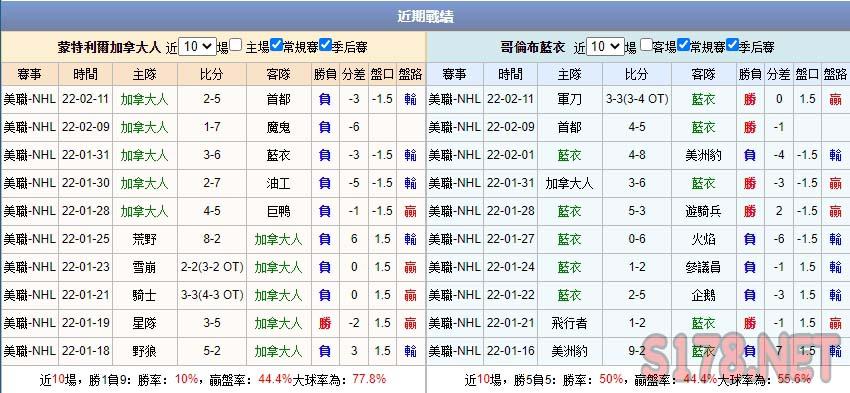The width and height of the screenshot is (850, 393).
Task: Select the 雪崩 team name
Action: click(144, 267)
